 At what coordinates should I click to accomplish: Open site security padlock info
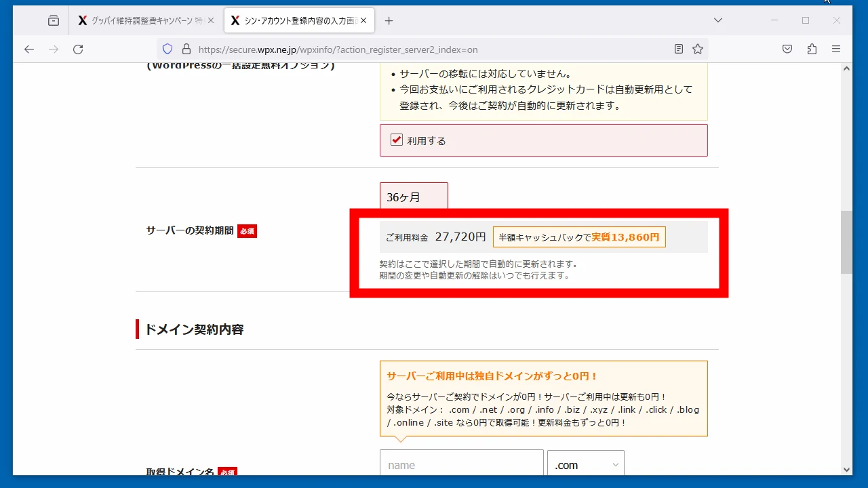click(186, 49)
